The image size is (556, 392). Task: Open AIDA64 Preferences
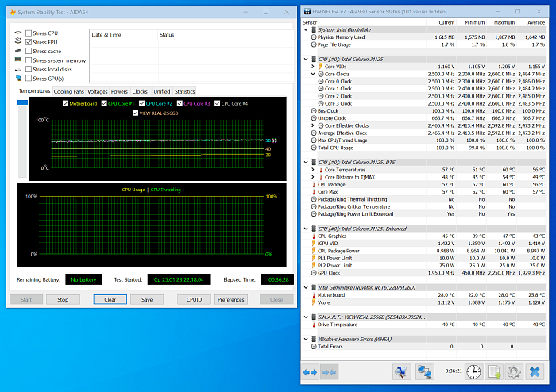pos(231,300)
